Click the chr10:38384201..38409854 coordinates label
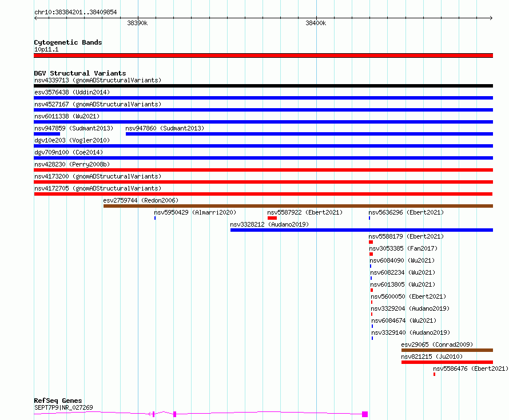This screenshot has width=509, height=420. (x=75, y=12)
